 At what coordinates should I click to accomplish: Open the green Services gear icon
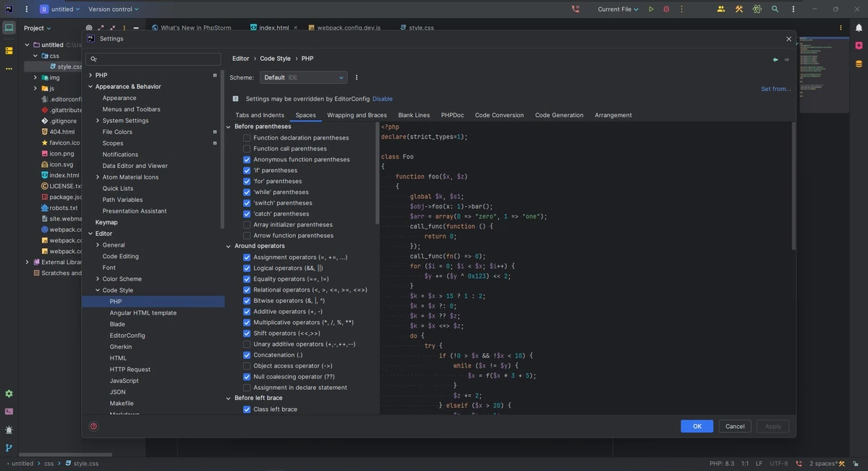[x=9, y=394]
